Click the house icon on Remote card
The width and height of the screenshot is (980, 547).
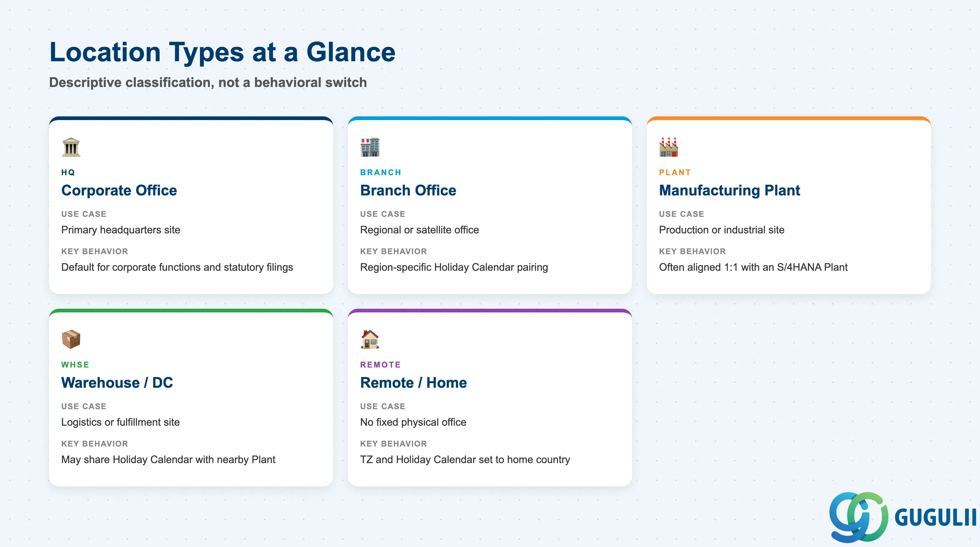(370, 339)
